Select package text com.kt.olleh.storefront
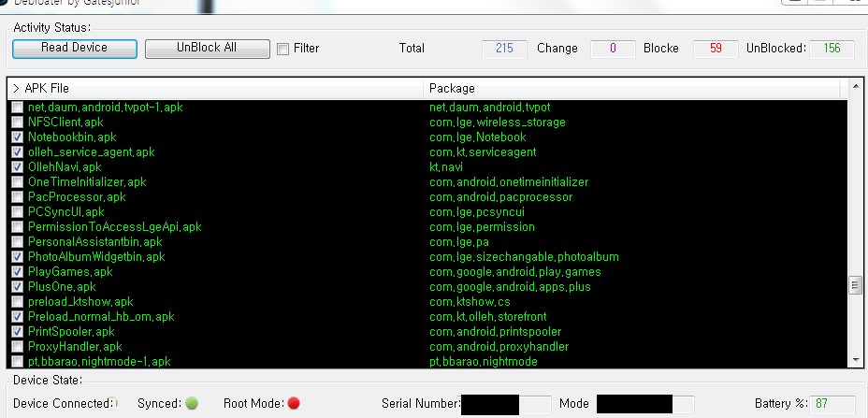868x418 pixels. [487, 316]
